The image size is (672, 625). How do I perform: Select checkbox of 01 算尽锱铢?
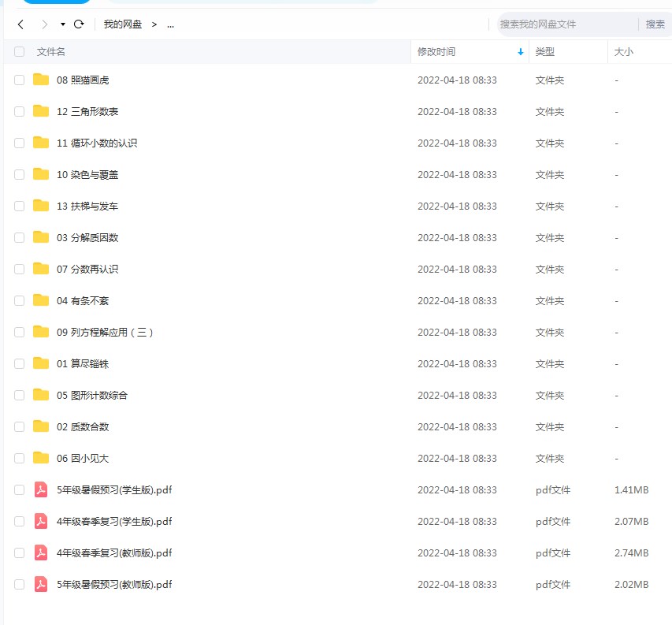[19, 363]
